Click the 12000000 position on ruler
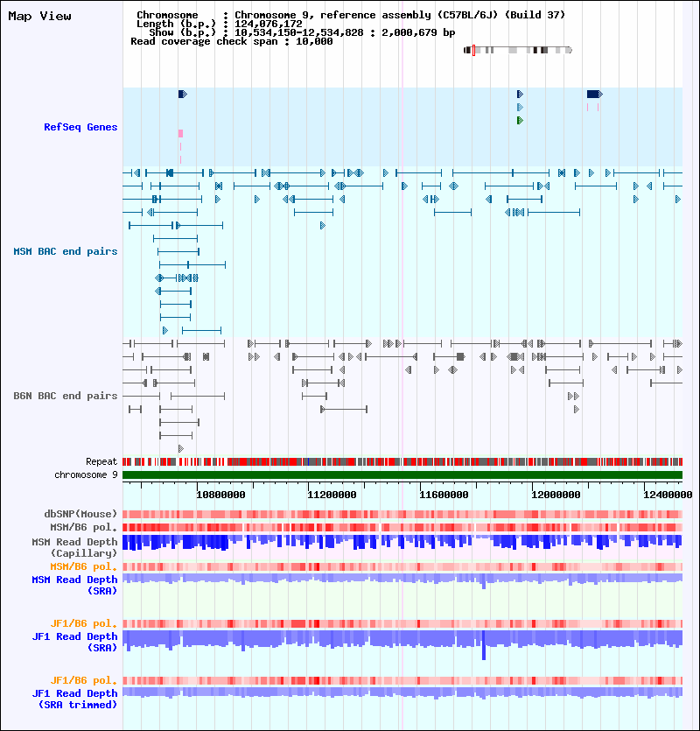Screen dimensions: 700x731 (x=556, y=495)
